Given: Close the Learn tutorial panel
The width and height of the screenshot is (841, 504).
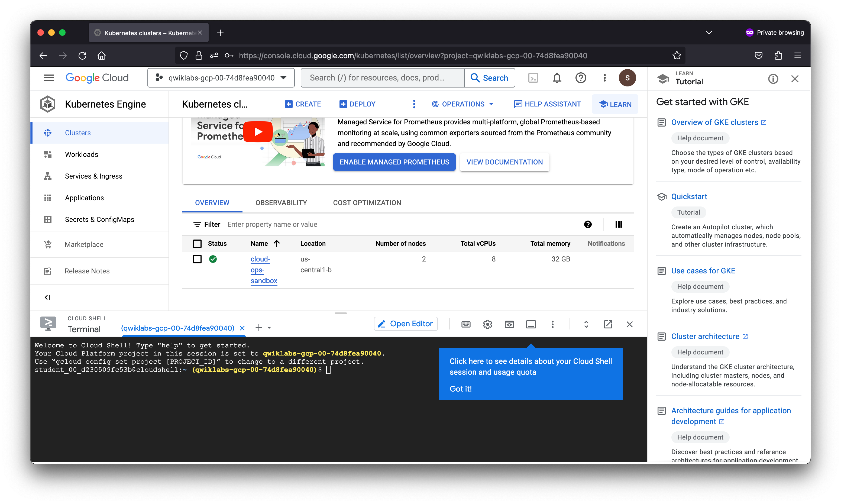Looking at the screenshot, I should point(795,79).
